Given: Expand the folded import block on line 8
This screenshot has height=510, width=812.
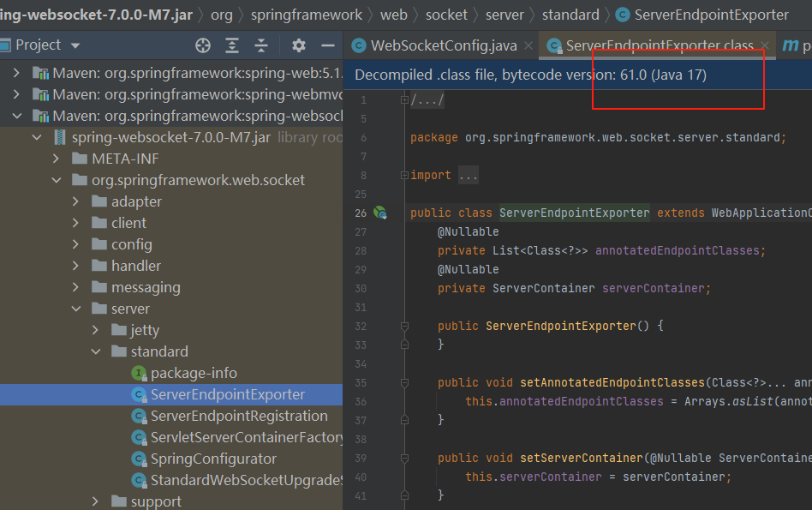Looking at the screenshot, I should pyautogui.click(x=404, y=176).
